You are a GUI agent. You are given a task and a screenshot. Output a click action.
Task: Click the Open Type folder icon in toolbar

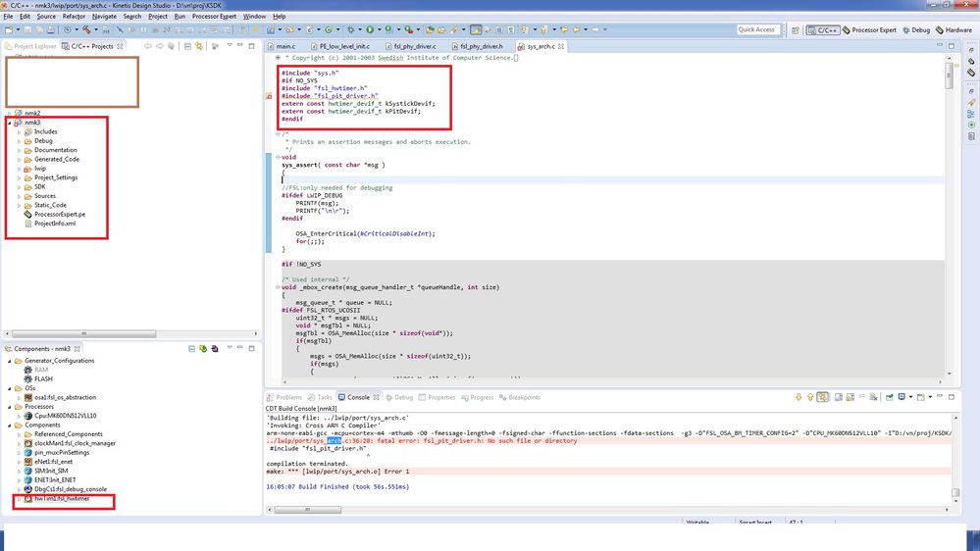point(430,29)
